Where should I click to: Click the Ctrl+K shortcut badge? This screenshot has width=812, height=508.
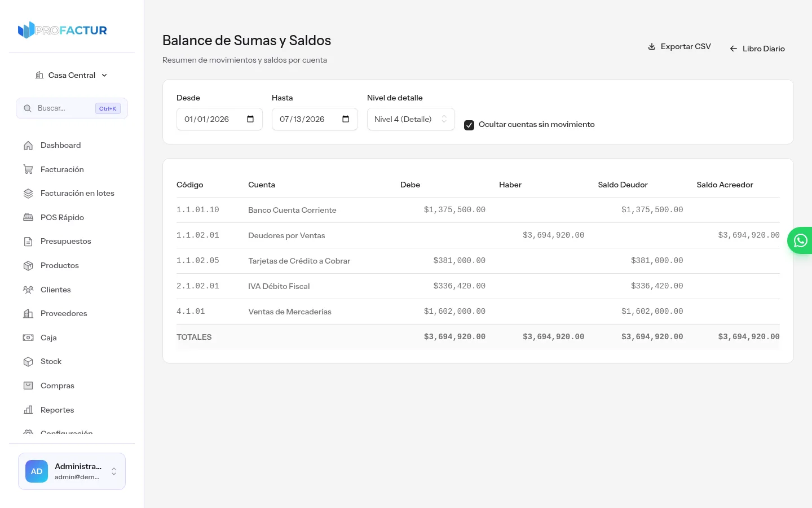tap(108, 108)
